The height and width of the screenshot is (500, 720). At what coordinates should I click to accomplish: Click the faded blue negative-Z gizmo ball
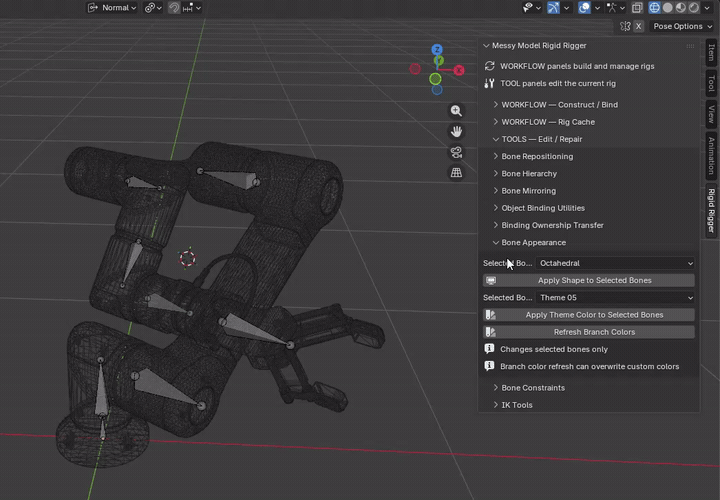pyautogui.click(x=437, y=90)
